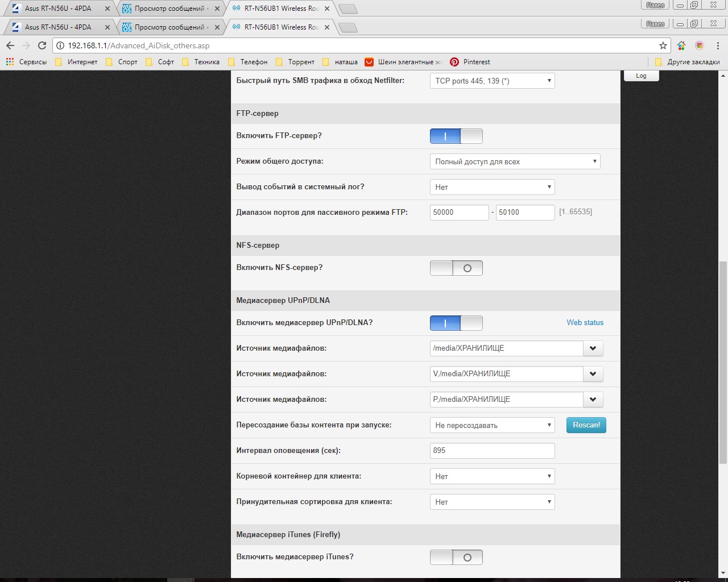Image resolution: width=728 pixels, height=582 pixels.
Task: Open the Сервисы apps shortcut
Action: pos(27,62)
